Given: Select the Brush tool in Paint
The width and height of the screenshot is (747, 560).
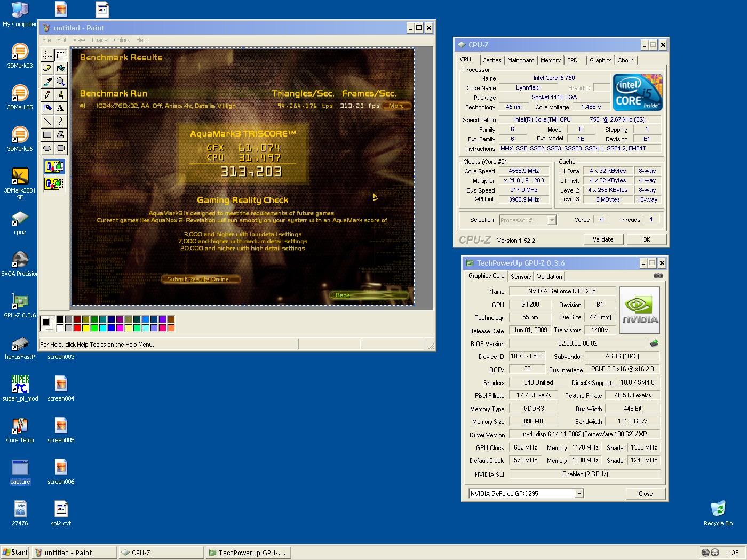Looking at the screenshot, I should tap(61, 95).
